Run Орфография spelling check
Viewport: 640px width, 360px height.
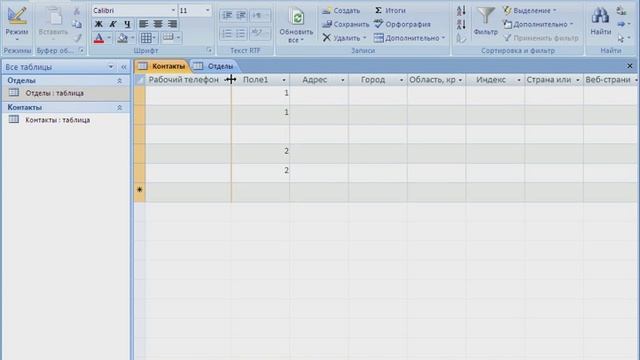coord(402,24)
